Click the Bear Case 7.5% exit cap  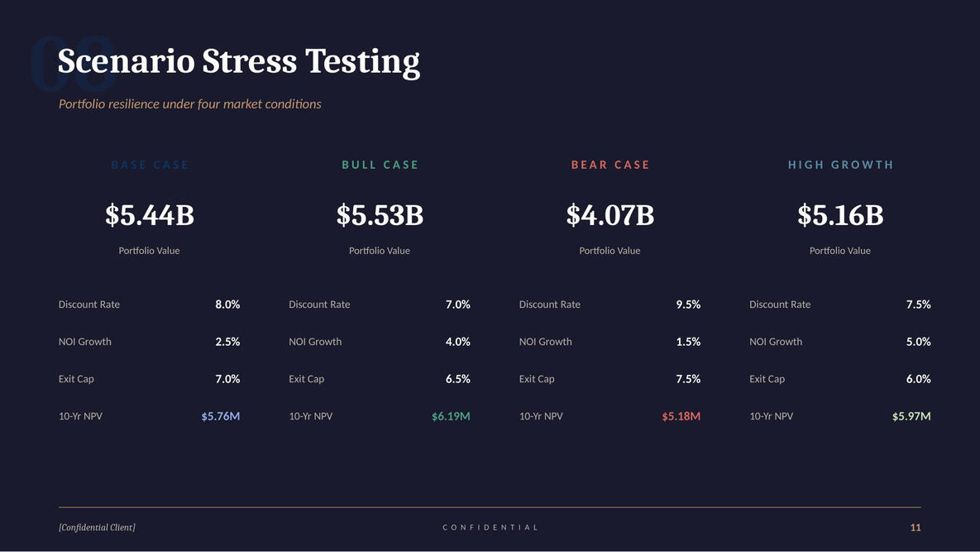pos(688,379)
